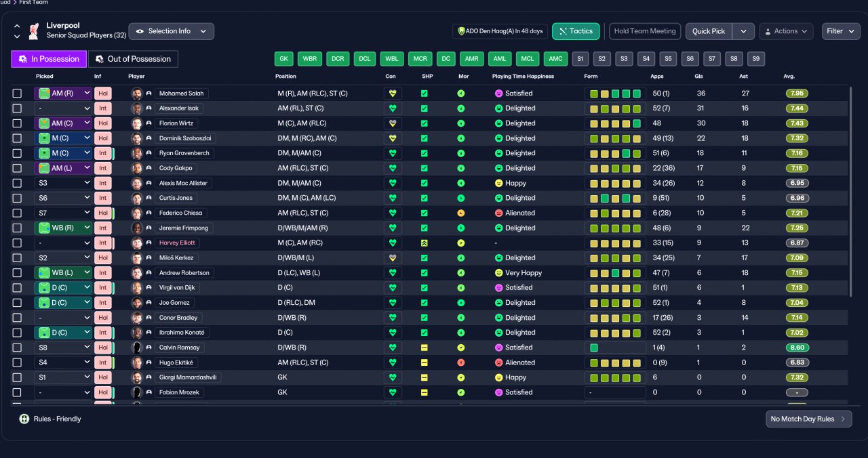Click the Tactics button
The width and height of the screenshot is (868, 458).
pos(576,31)
